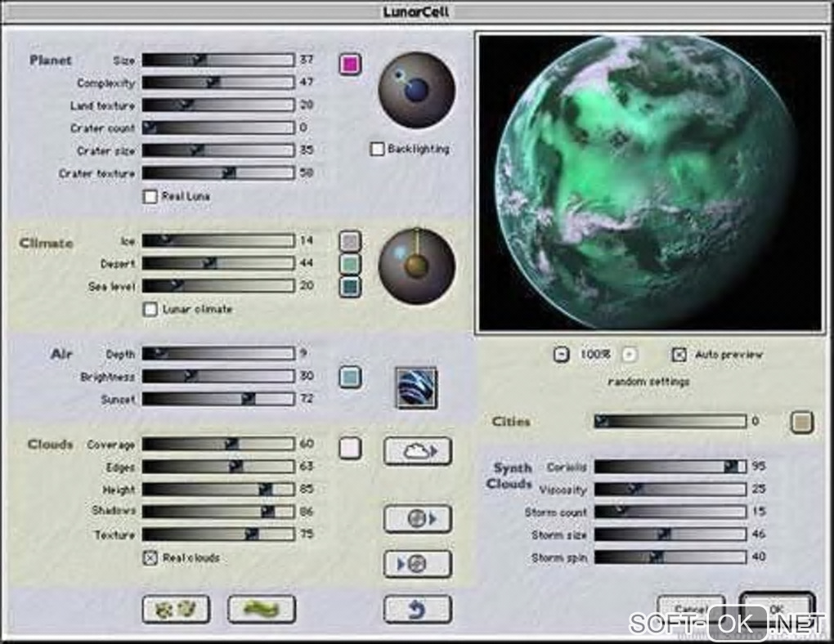Click the Coriolis slider
The height and width of the screenshot is (644, 834).
[x=670, y=467]
